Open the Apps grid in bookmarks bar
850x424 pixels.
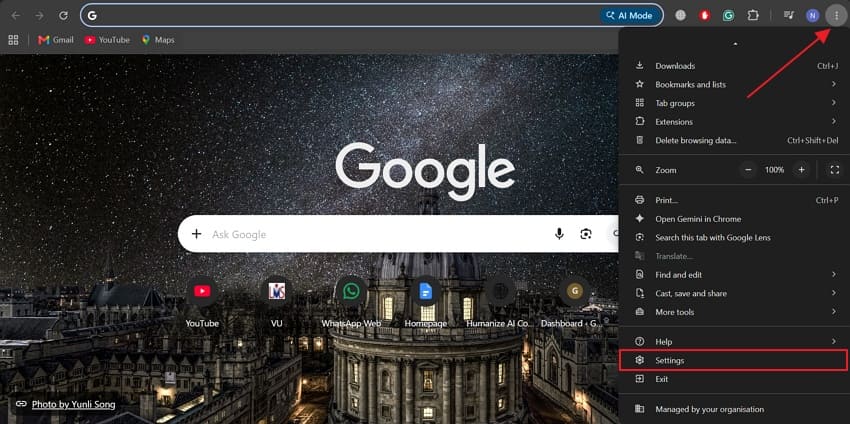pyautogui.click(x=14, y=40)
